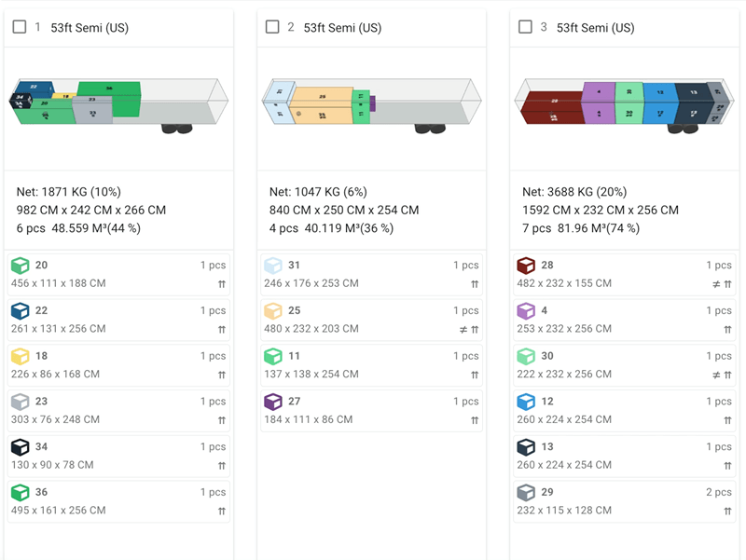This screenshot has width=746, height=560.
Task: Click the black cube icon next to item 34
Action: coord(21,446)
